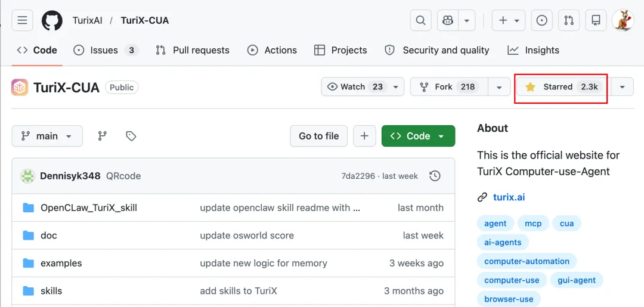Image resolution: width=644 pixels, height=307 pixels.
Task: View repository branches icon
Action: (x=103, y=136)
